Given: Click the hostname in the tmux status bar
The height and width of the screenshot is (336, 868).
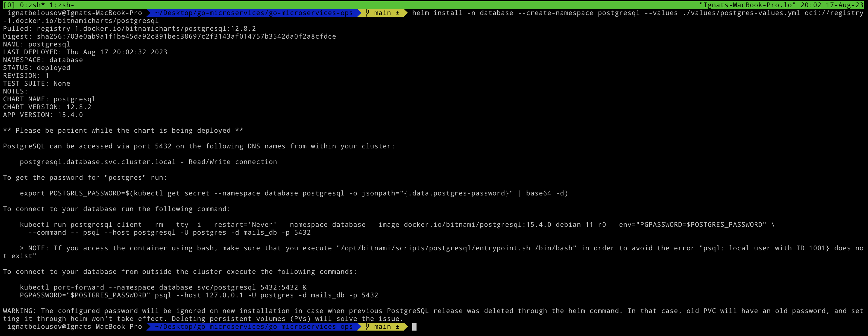Looking at the screenshot, I should pos(747,5).
